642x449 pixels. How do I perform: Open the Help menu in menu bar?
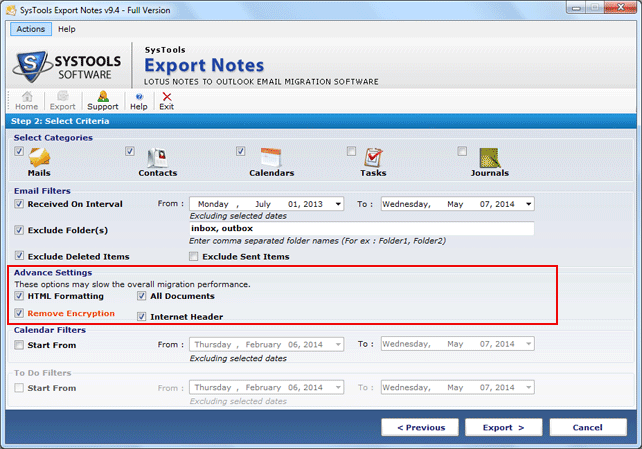67,29
